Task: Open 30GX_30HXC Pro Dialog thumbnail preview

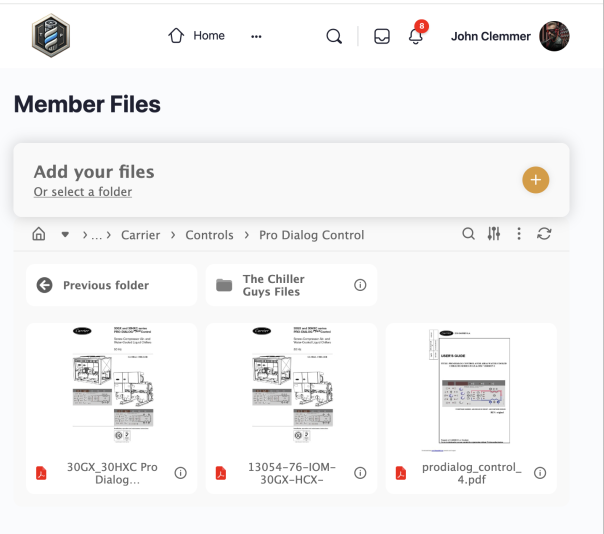Action: click(113, 385)
